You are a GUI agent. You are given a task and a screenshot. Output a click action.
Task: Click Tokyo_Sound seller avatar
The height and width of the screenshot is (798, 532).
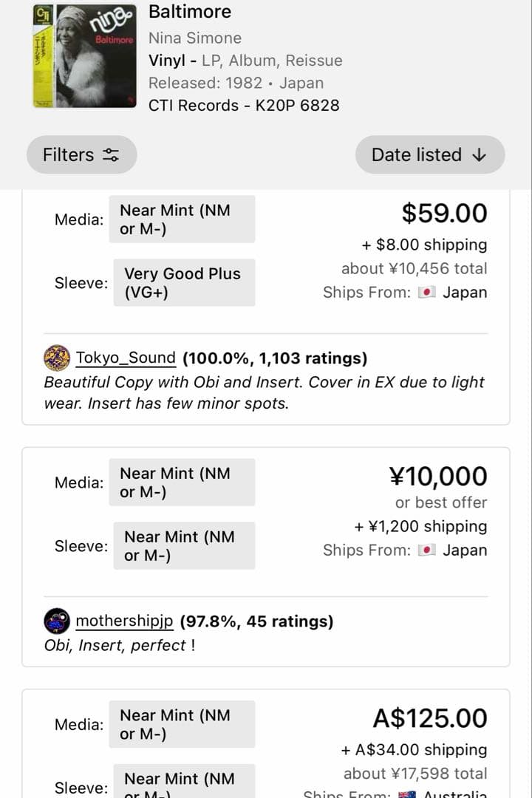57,358
